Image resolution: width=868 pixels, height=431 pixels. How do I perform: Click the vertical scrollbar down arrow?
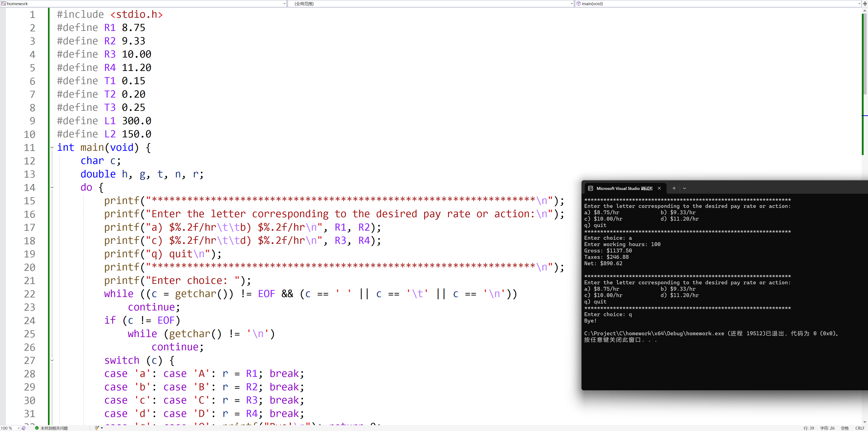point(865,422)
